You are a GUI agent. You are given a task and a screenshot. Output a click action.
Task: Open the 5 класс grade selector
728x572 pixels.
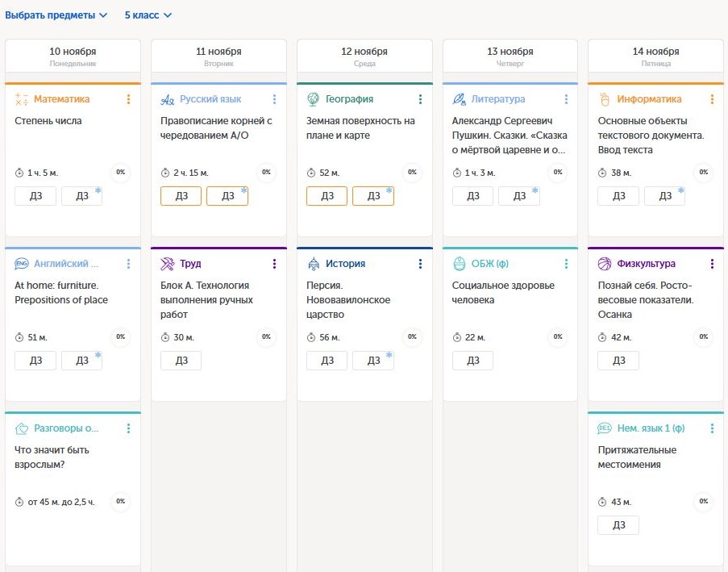148,15
